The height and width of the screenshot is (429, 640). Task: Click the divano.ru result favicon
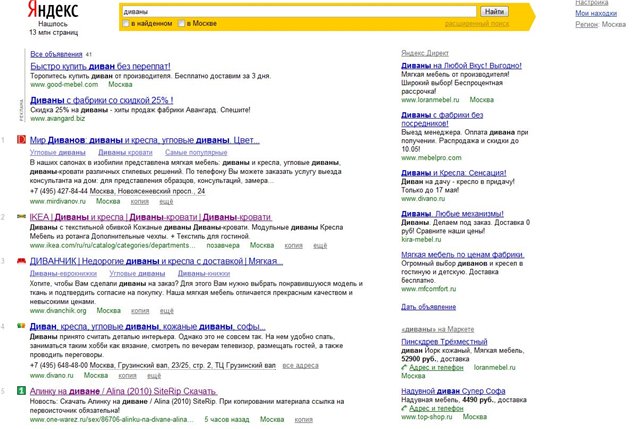[x=21, y=326]
